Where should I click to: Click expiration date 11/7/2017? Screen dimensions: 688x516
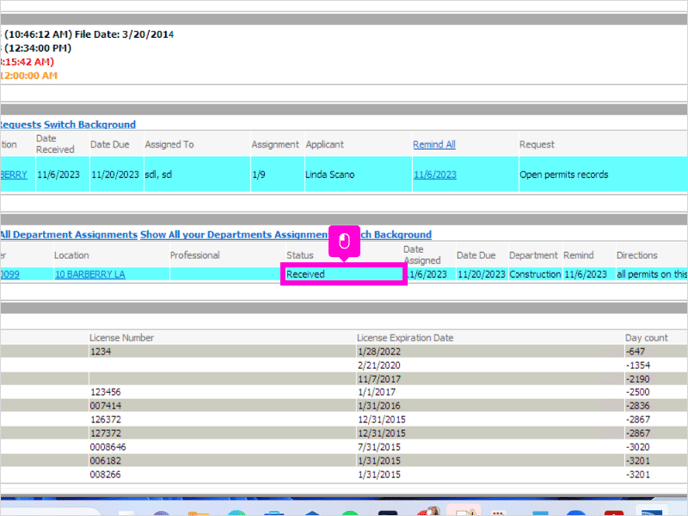click(379, 379)
